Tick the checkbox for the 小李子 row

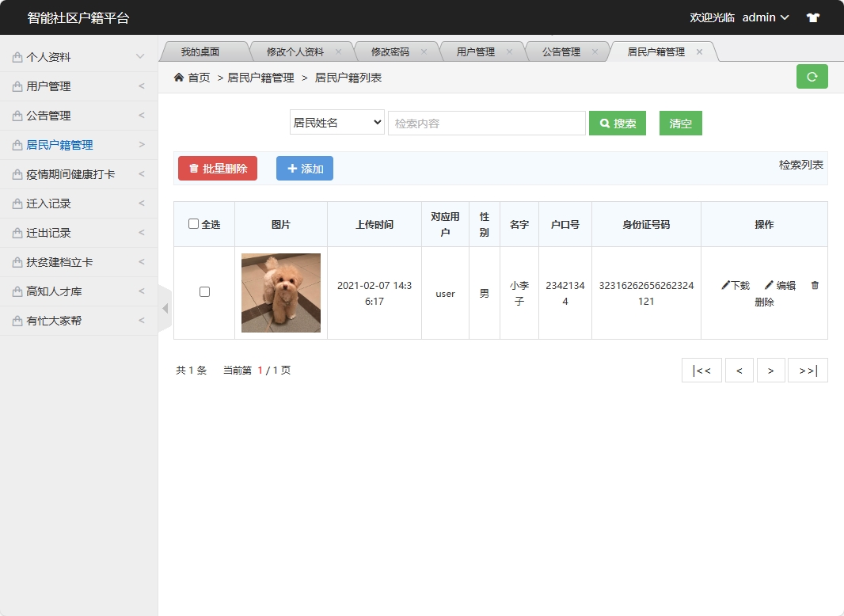click(x=204, y=292)
